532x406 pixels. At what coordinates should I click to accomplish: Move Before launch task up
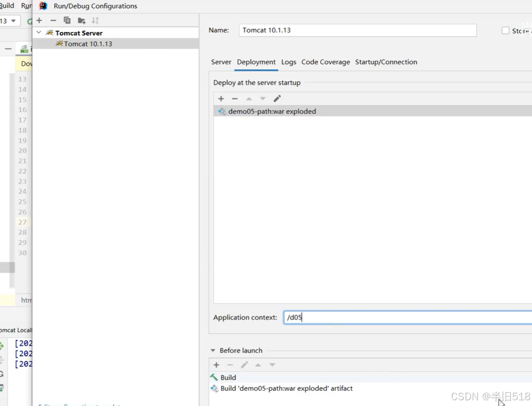[258, 365]
